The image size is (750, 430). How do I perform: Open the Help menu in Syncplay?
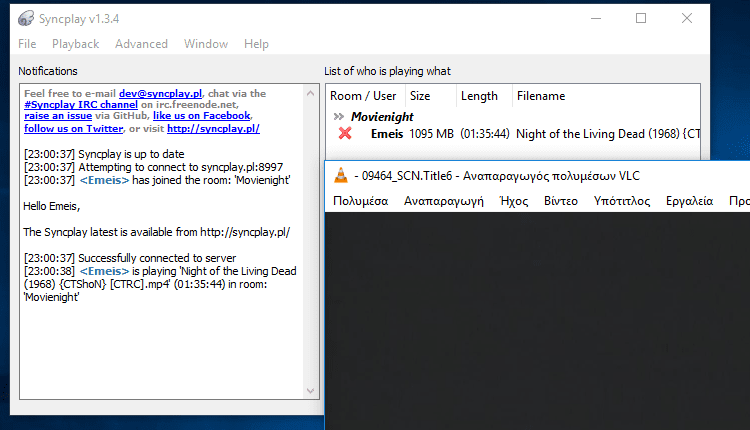[x=256, y=44]
